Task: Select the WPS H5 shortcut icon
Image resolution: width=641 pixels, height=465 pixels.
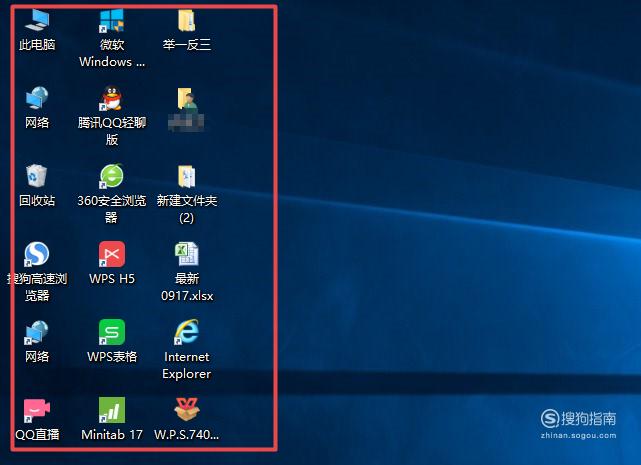Action: click(112, 254)
